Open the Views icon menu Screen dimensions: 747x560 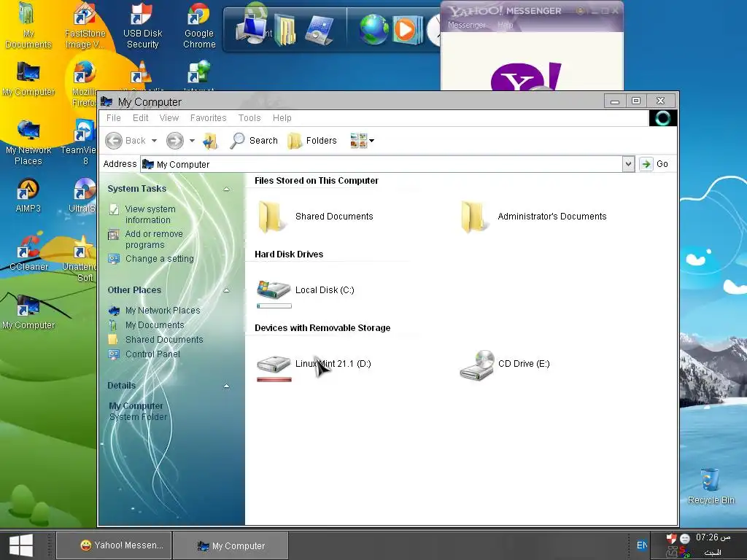pos(362,141)
